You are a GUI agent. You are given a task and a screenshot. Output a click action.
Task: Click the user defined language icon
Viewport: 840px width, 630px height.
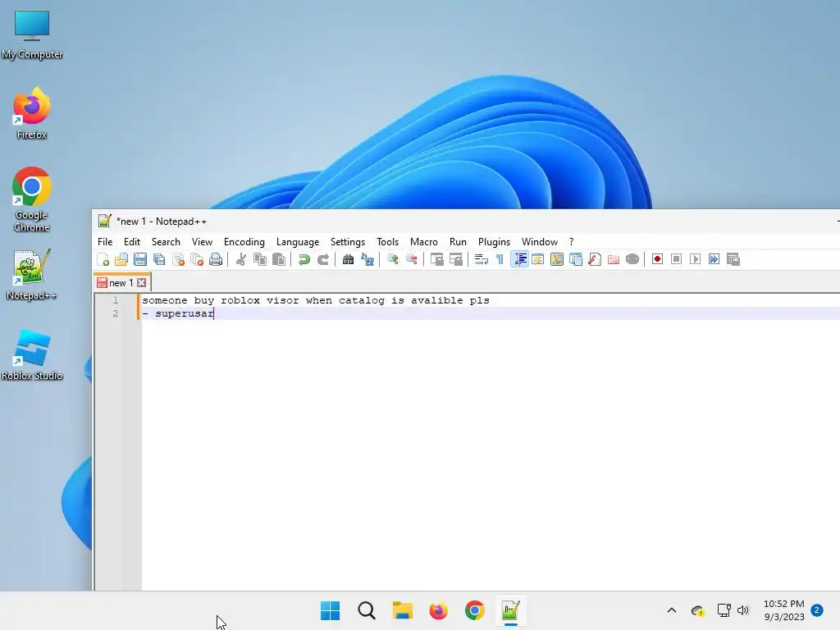pos(538,260)
